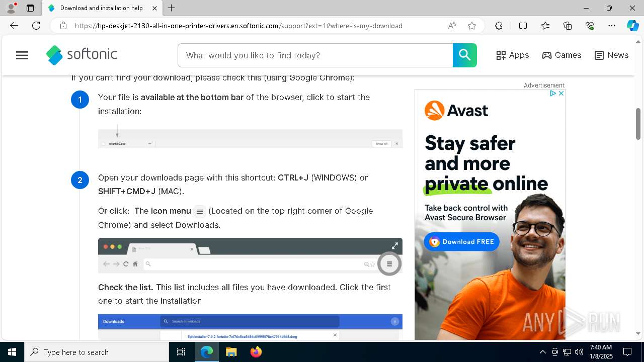Open the Games section
Viewport: 644px width, 362px height.
(561, 55)
